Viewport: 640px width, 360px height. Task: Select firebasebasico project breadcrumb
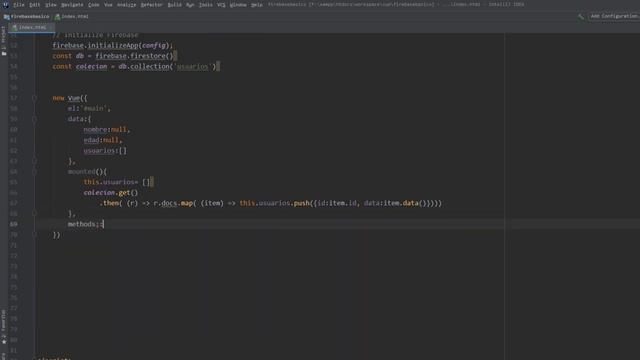pyautogui.click(x=27, y=17)
